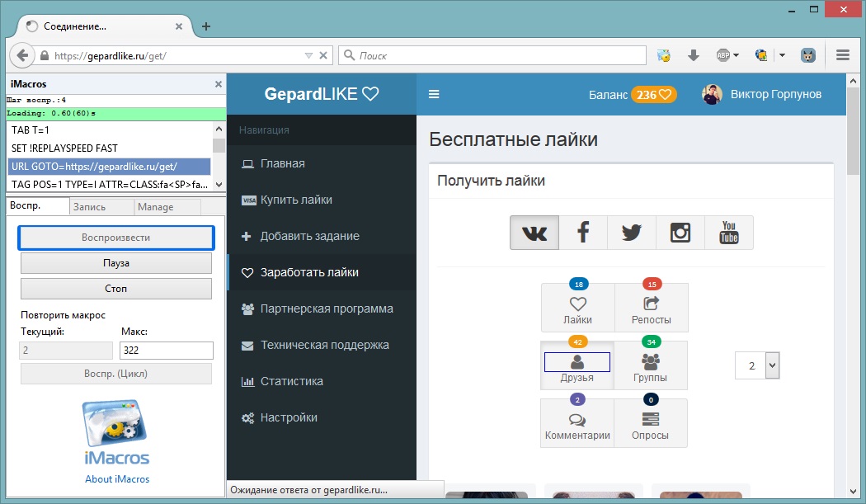
Task: Open the Группы task tile
Action: 651,365
